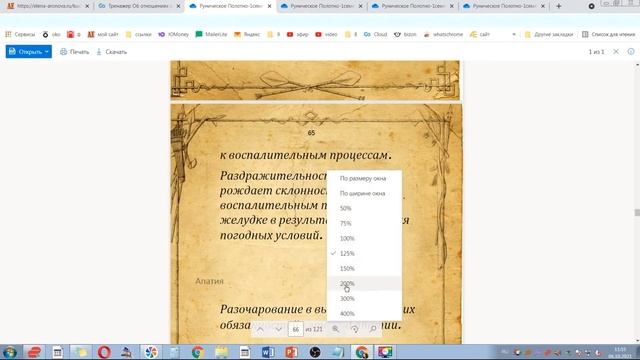
Task: Open Список для чтения reading list
Action: (608, 34)
